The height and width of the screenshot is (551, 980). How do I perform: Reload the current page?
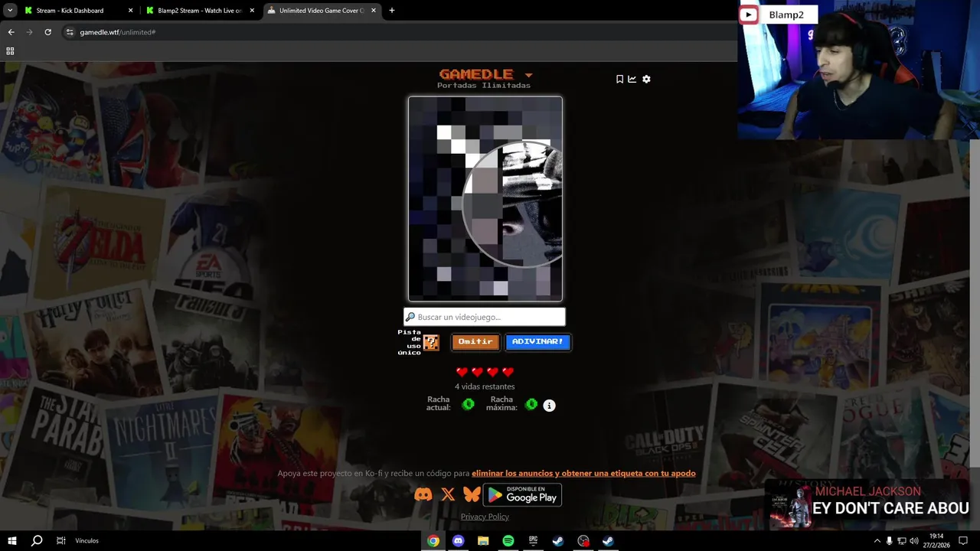coord(47,32)
